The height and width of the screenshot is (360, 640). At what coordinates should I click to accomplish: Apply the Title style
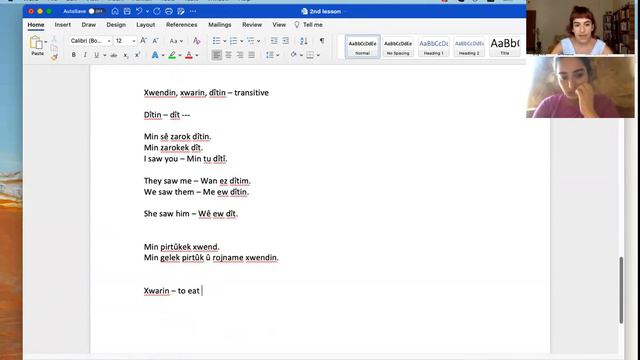pyautogui.click(x=504, y=47)
